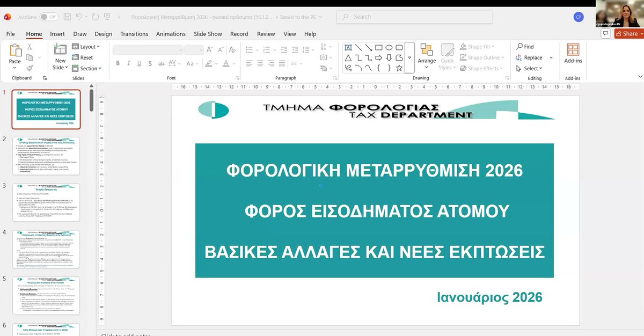Screen dimensions: 644x336
Task: Select slide 2 thumbnail
Action: point(46,156)
